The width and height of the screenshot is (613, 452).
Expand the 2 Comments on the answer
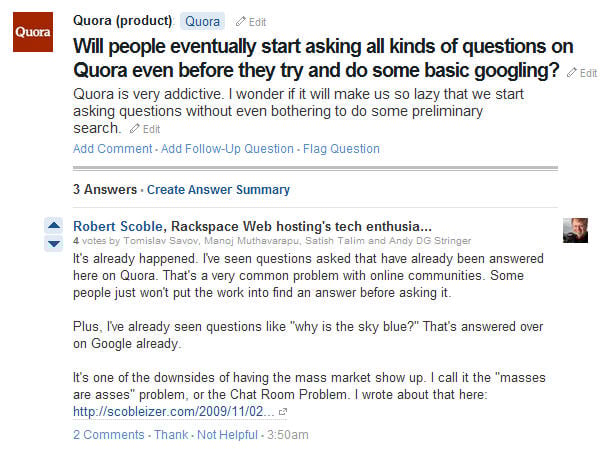coord(109,435)
